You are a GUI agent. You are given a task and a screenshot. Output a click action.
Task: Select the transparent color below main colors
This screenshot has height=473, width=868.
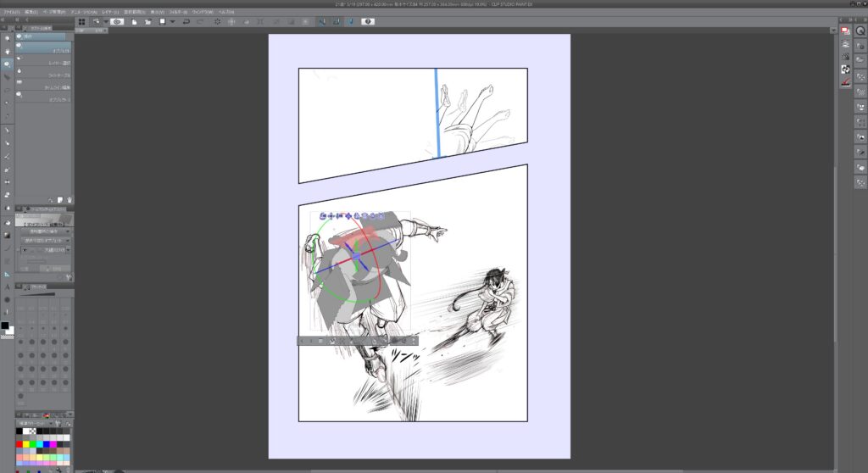click(7, 337)
